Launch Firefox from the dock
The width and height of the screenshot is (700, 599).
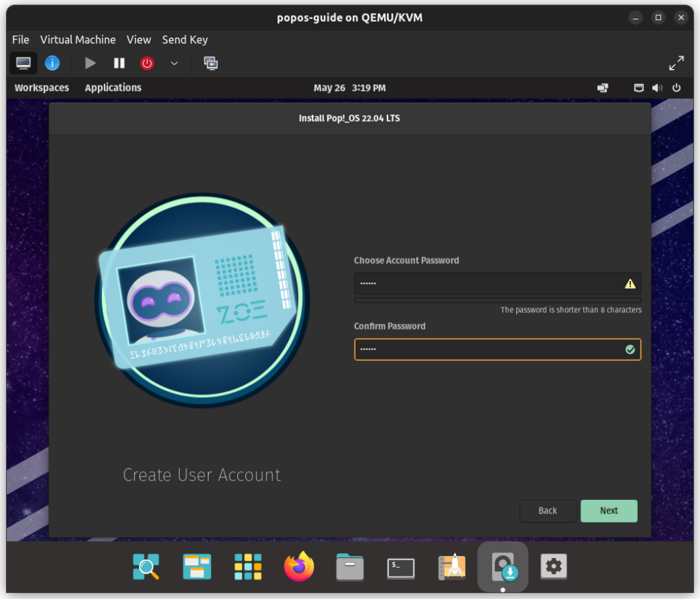pos(299,566)
